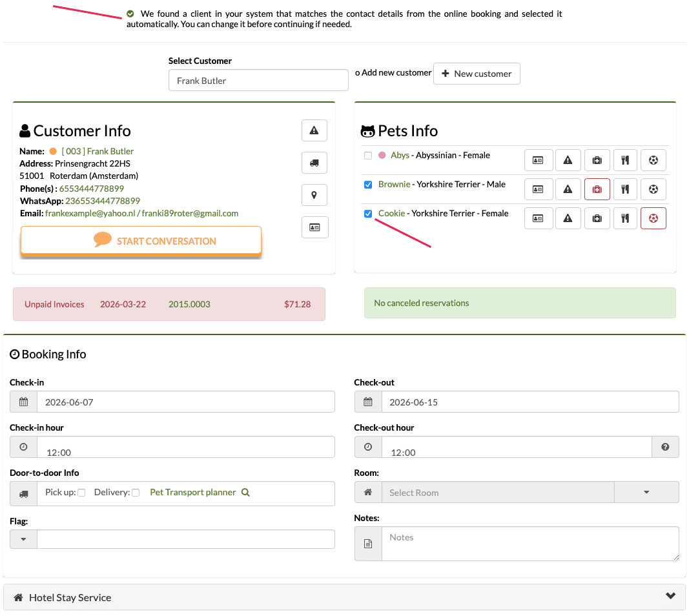The height and width of the screenshot is (616, 689).
Task: Enable the Delivery checkbox
Action: tap(136, 493)
